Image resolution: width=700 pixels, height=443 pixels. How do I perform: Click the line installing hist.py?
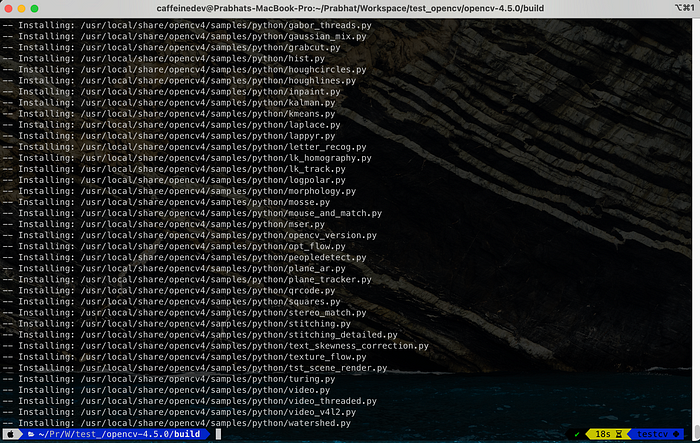[164, 59]
